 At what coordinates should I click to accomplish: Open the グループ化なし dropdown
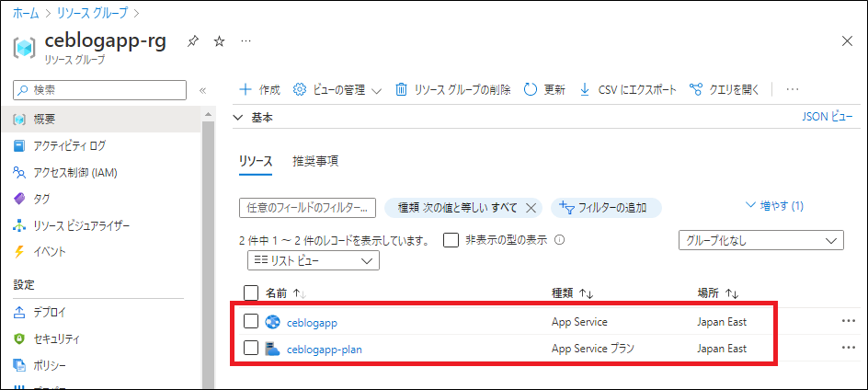[x=760, y=241]
